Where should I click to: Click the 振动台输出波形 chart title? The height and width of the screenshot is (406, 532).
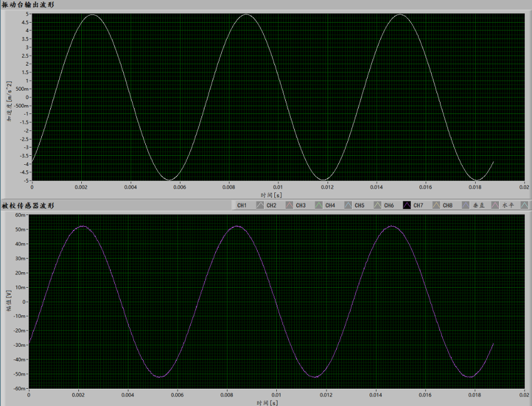pyautogui.click(x=28, y=5)
